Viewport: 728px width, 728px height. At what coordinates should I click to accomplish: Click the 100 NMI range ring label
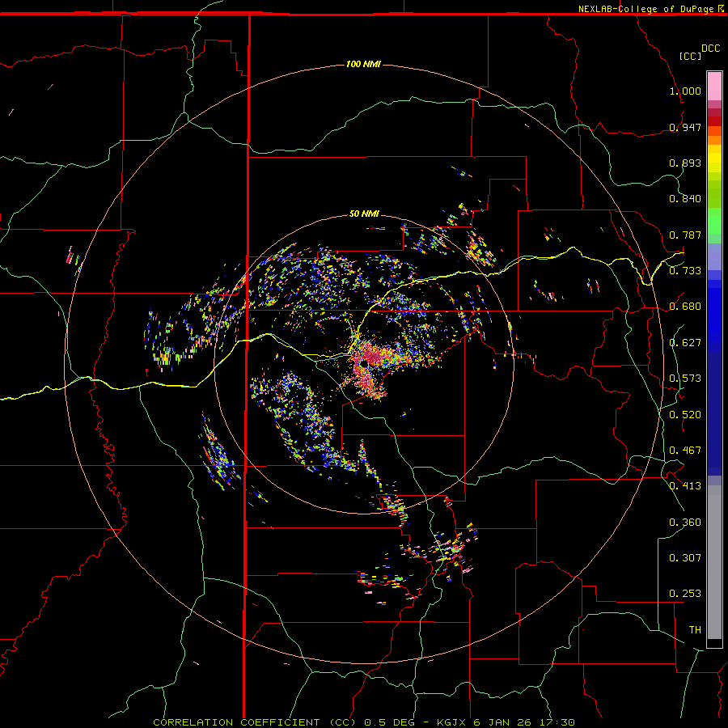point(363,64)
